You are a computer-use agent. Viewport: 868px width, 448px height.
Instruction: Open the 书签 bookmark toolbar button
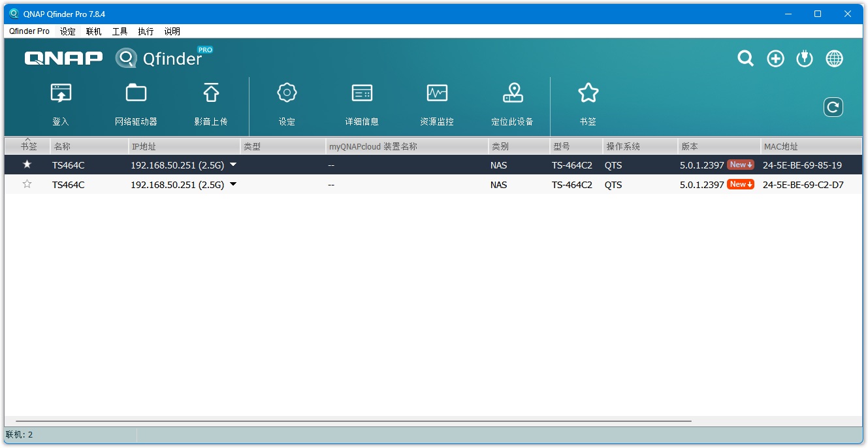point(588,104)
